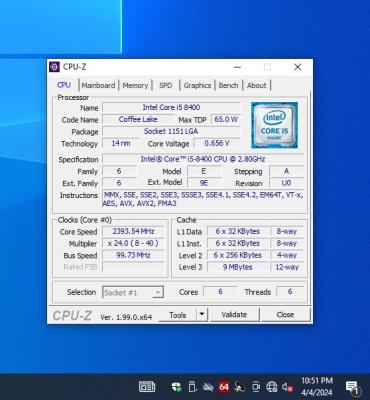
Task: Click the L1 Data 6 x 32 KBytes value
Action: click(x=238, y=231)
